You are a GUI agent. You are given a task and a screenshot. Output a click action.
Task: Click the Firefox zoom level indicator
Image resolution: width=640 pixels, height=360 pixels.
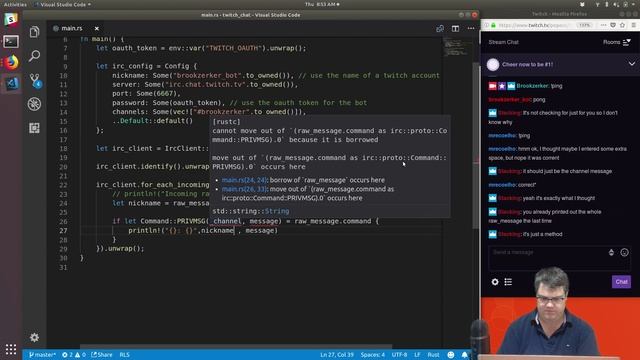click(584, 25)
